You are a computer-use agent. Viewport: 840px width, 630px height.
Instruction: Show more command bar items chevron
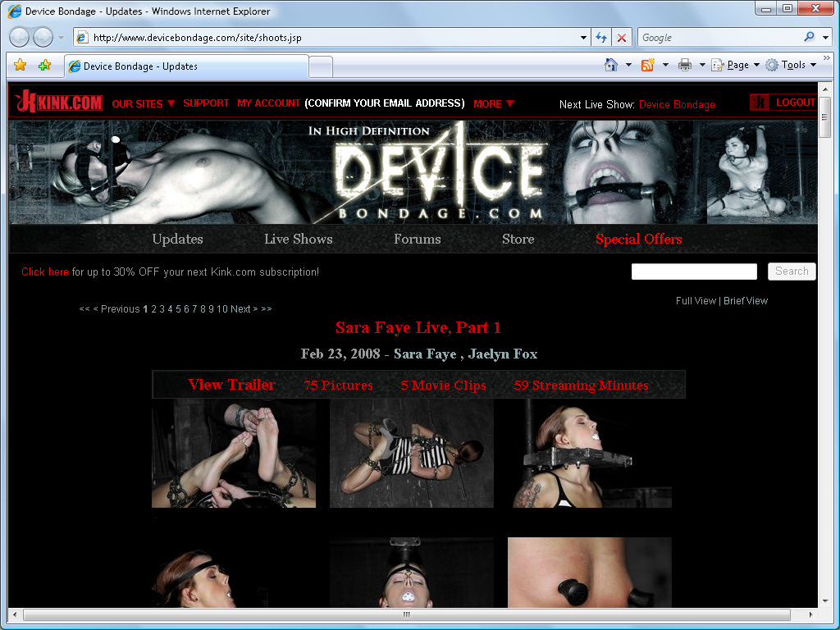[x=827, y=58]
